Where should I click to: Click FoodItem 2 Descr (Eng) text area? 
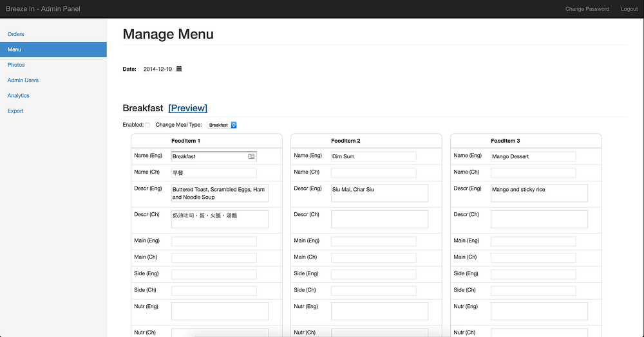[379, 193]
